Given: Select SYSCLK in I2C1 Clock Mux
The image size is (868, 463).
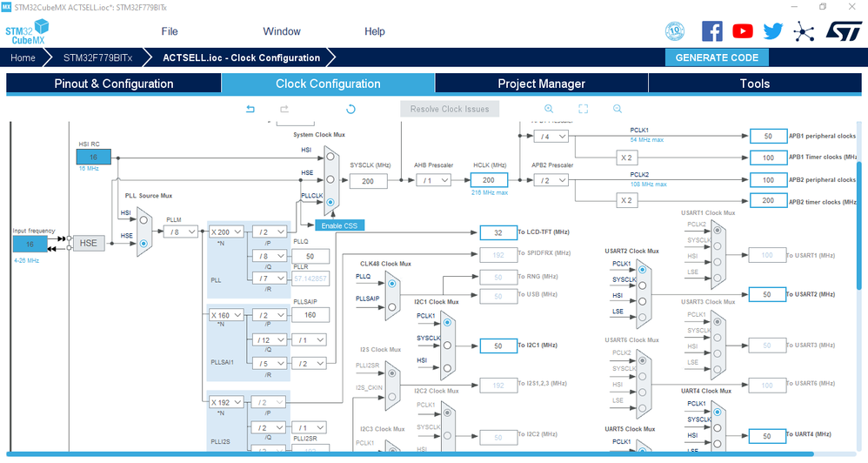Looking at the screenshot, I should [x=447, y=345].
